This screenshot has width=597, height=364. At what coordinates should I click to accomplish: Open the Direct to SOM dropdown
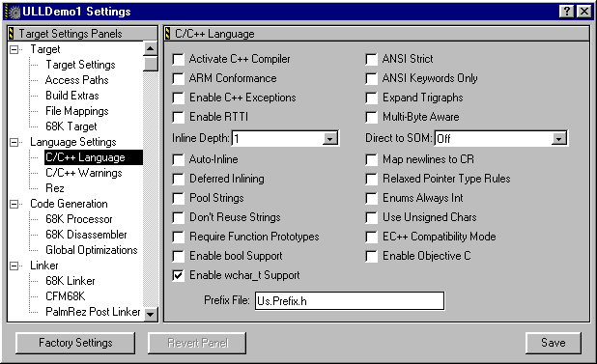click(x=558, y=138)
